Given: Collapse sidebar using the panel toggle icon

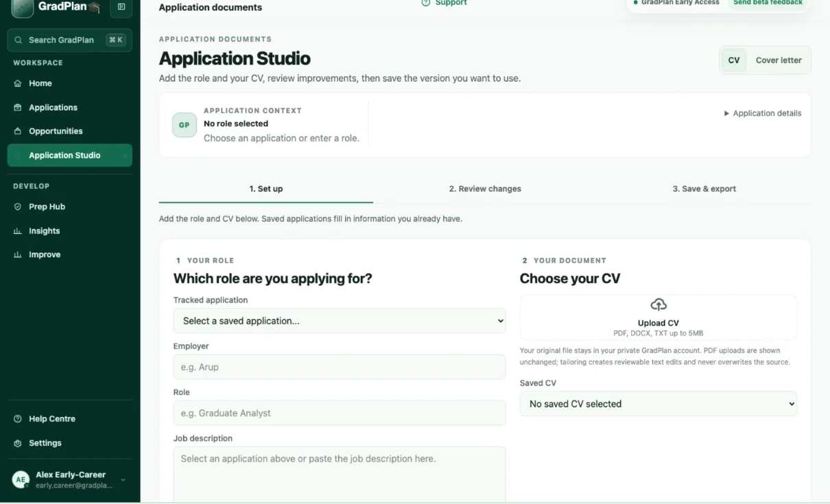Looking at the screenshot, I should point(121,7).
